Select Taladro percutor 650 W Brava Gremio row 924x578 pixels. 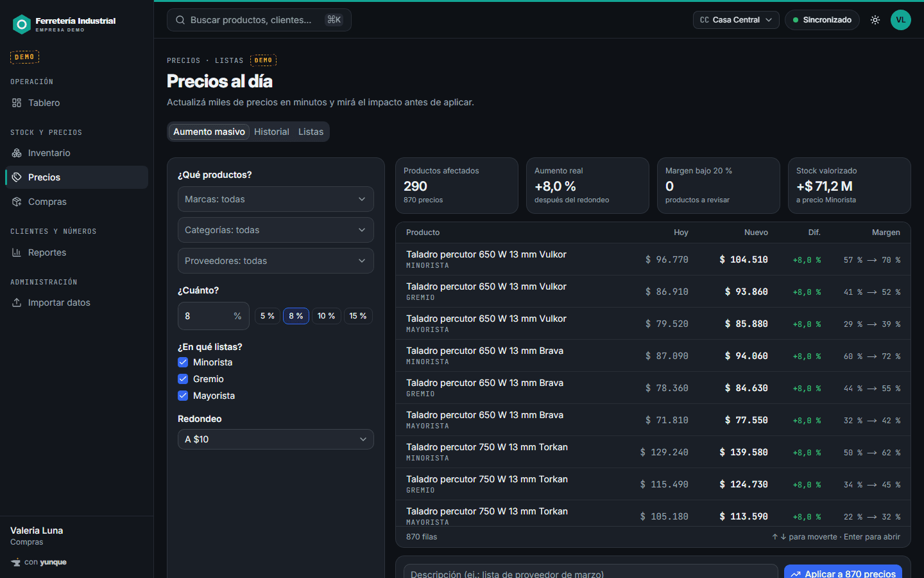(653, 388)
